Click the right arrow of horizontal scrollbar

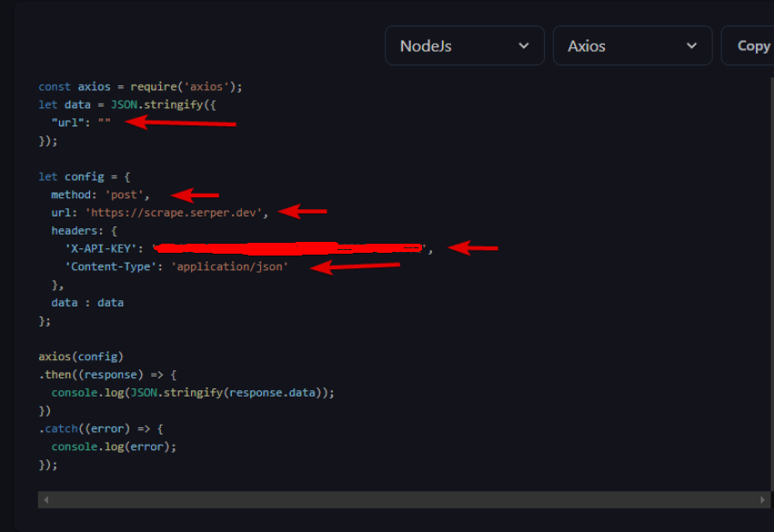pyautogui.click(x=763, y=500)
